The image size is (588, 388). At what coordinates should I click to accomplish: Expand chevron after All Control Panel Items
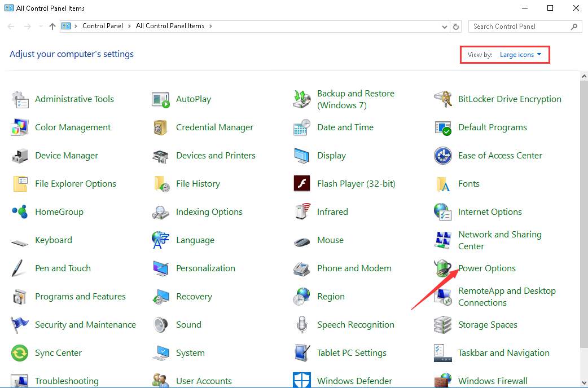tap(210, 27)
